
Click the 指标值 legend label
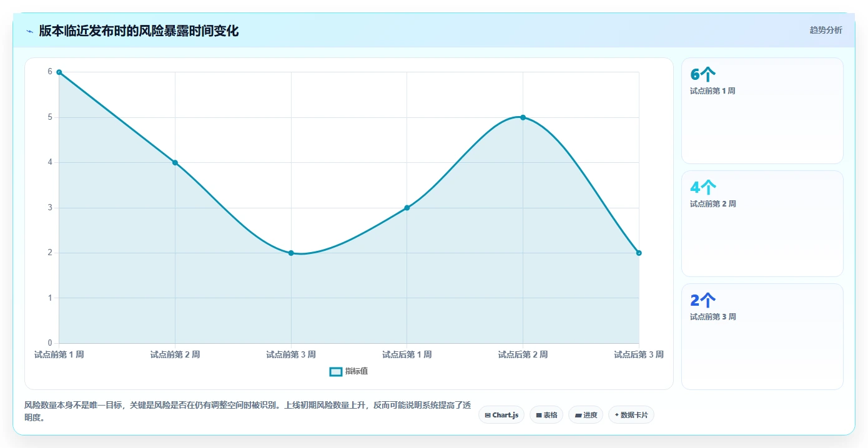tap(357, 371)
